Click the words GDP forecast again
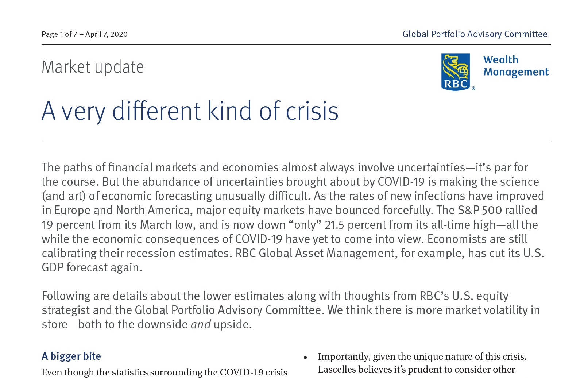Image resolution: width=588 pixels, height=378 pixels. [x=92, y=267]
